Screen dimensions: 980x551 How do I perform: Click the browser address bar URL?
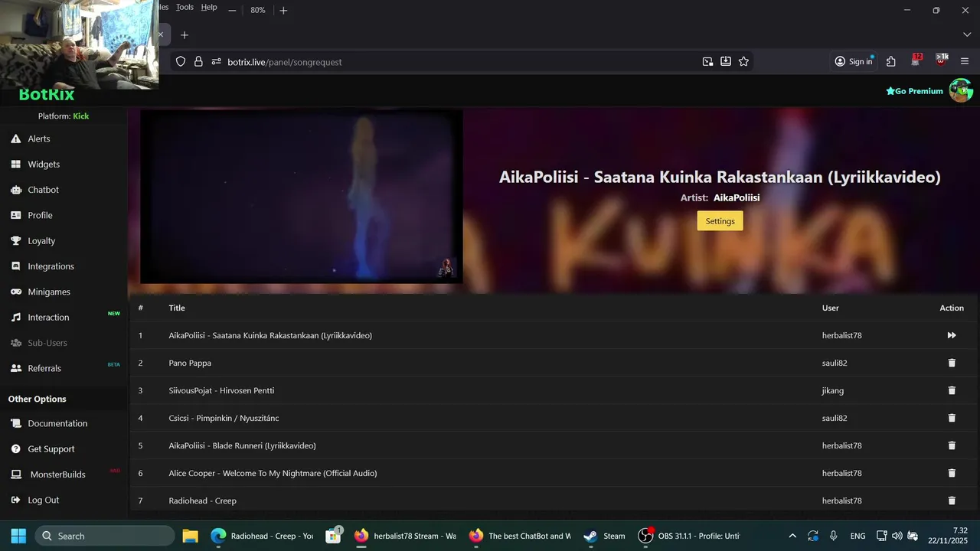tap(285, 62)
